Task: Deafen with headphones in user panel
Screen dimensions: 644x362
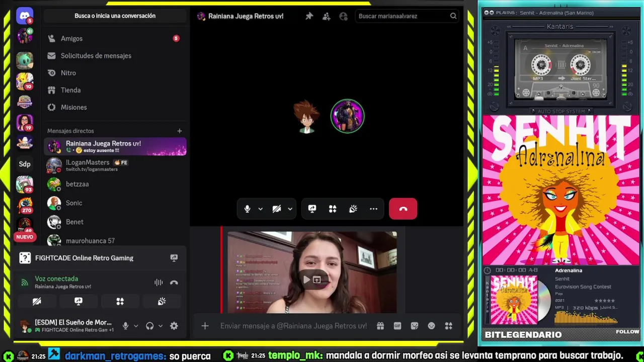Action: point(149,326)
